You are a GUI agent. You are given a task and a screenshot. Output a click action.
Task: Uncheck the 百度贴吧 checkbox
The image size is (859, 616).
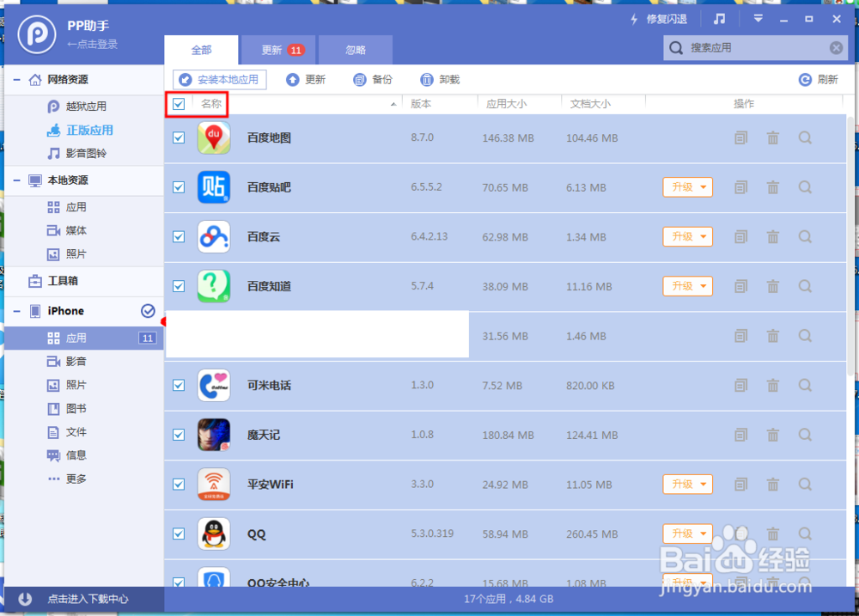coord(179,187)
